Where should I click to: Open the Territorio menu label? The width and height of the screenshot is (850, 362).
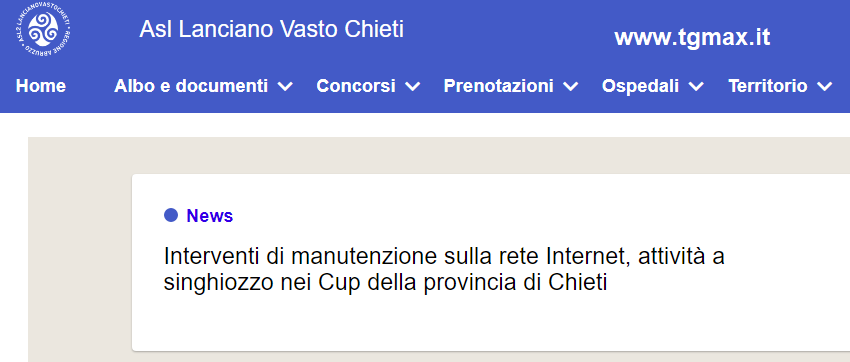[x=768, y=86]
